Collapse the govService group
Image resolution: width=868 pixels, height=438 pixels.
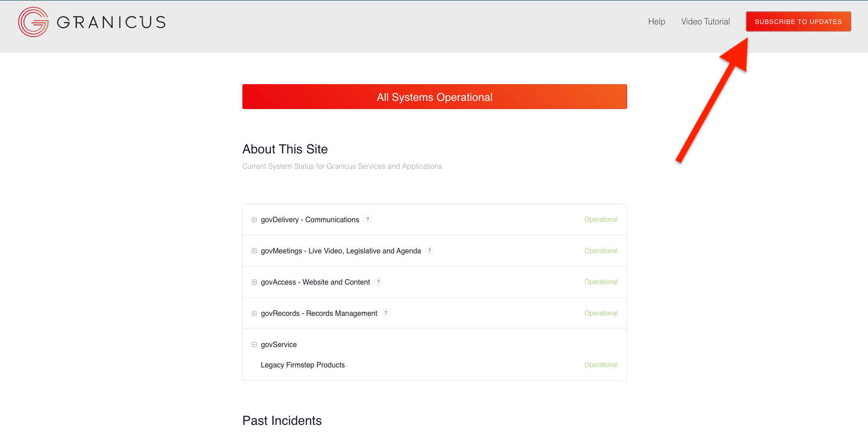254,345
